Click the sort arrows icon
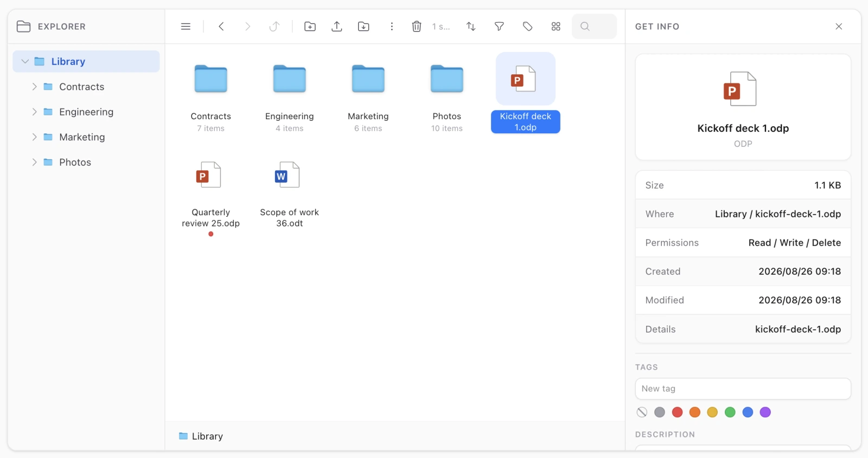 pos(471,27)
